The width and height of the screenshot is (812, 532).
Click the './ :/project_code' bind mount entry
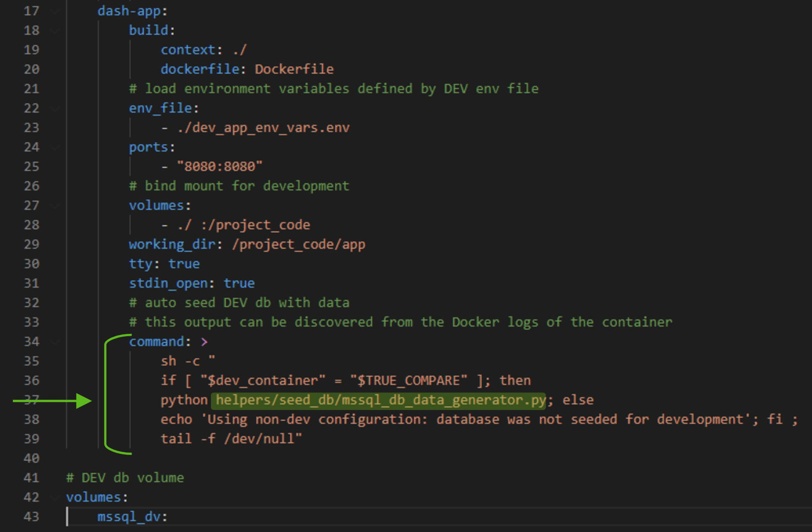[244, 225]
